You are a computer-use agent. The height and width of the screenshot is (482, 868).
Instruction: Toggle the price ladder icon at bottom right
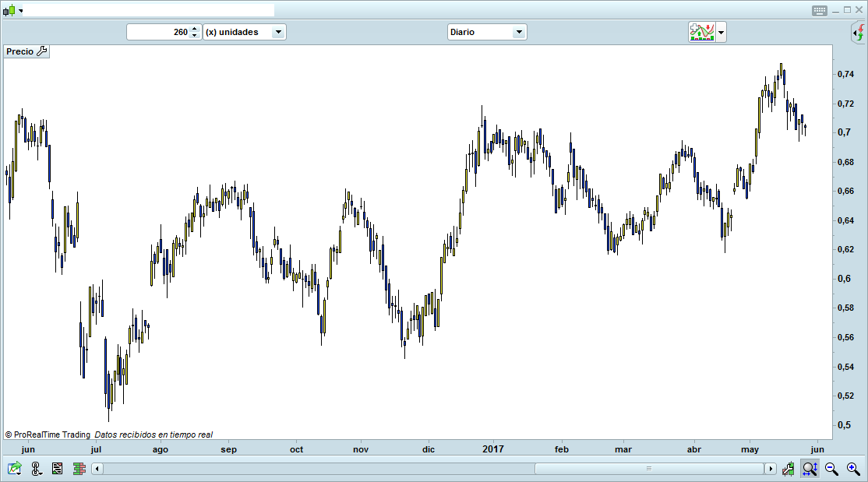[789, 469]
